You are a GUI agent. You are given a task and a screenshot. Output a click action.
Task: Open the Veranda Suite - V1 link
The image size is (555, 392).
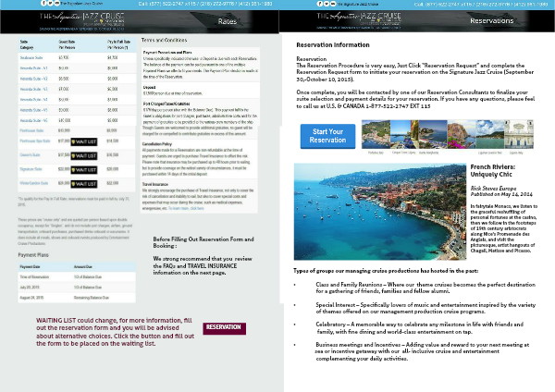point(33,67)
